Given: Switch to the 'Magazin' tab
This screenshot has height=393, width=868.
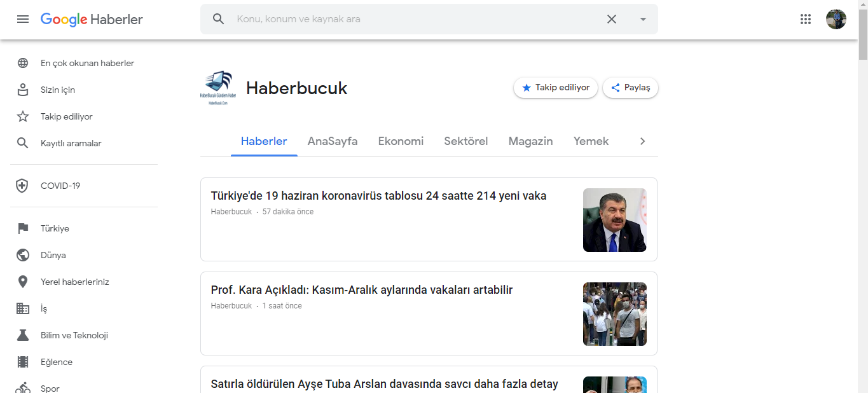Looking at the screenshot, I should [531, 141].
